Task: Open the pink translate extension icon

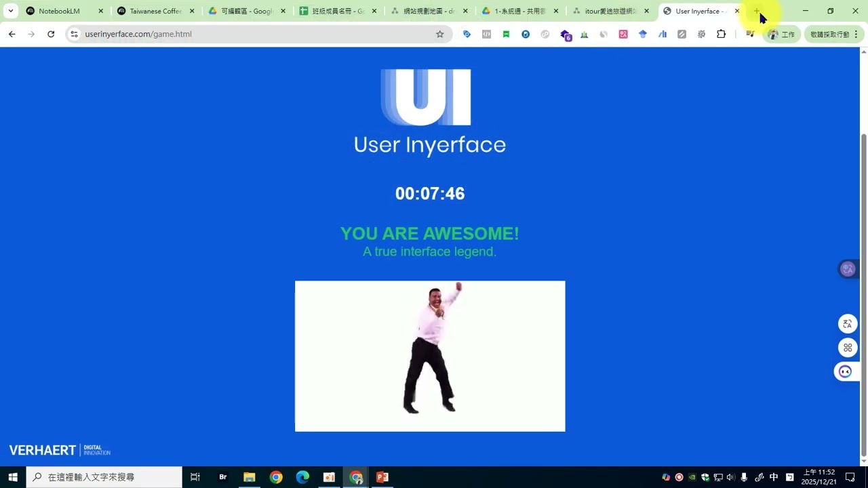Action: coord(623,34)
